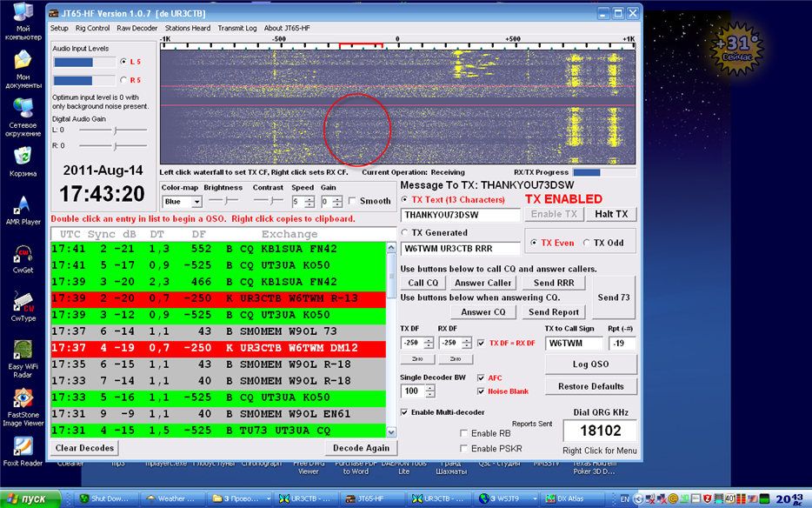The width and height of the screenshot is (812, 508).
Task: Open the Rig Control menu
Action: [x=92, y=28]
